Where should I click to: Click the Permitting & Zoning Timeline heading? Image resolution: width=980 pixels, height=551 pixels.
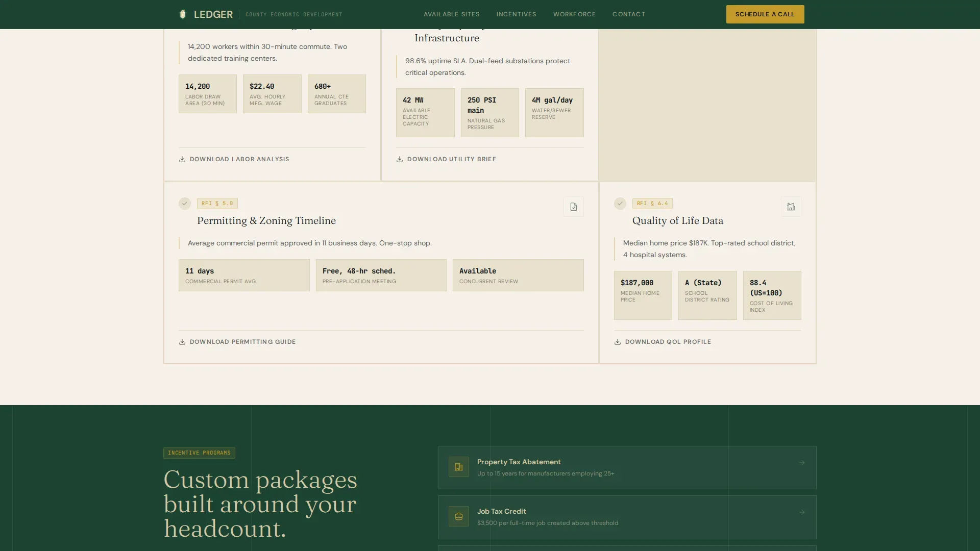pos(266,220)
